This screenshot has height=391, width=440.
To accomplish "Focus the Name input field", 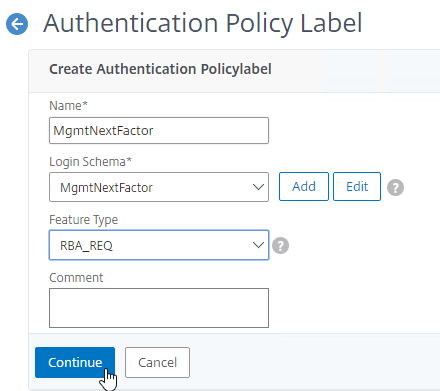I will click(x=159, y=130).
